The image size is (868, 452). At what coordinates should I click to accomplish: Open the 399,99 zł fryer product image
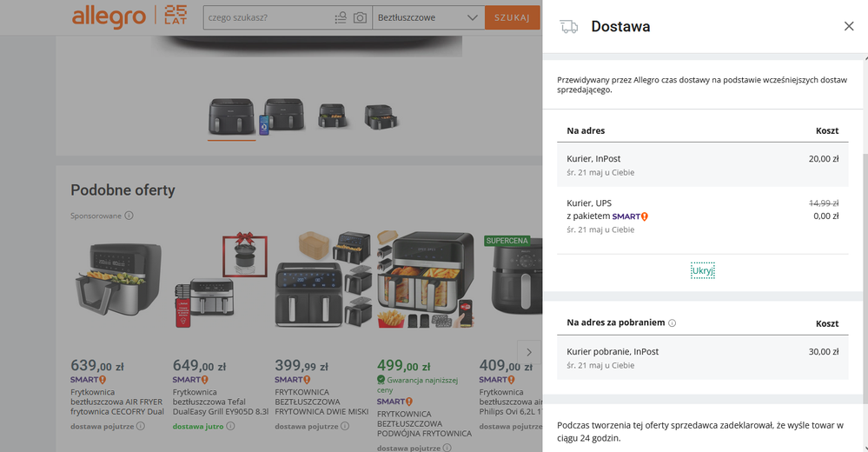[322, 280]
